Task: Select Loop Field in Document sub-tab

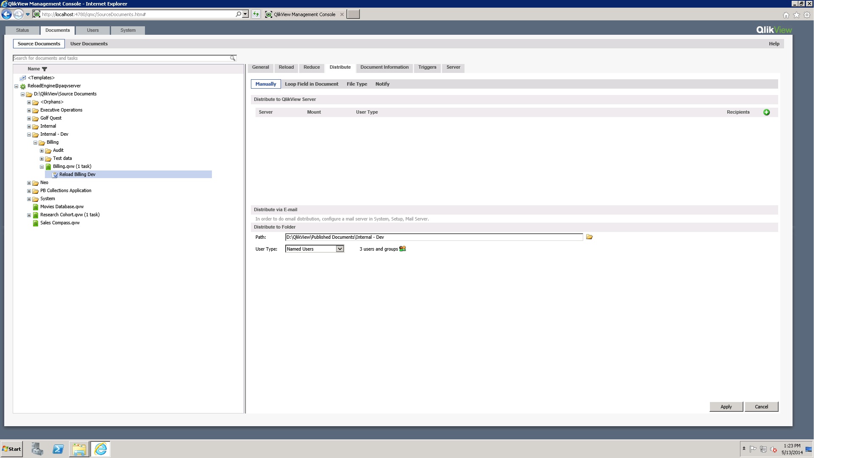Action: click(x=312, y=84)
